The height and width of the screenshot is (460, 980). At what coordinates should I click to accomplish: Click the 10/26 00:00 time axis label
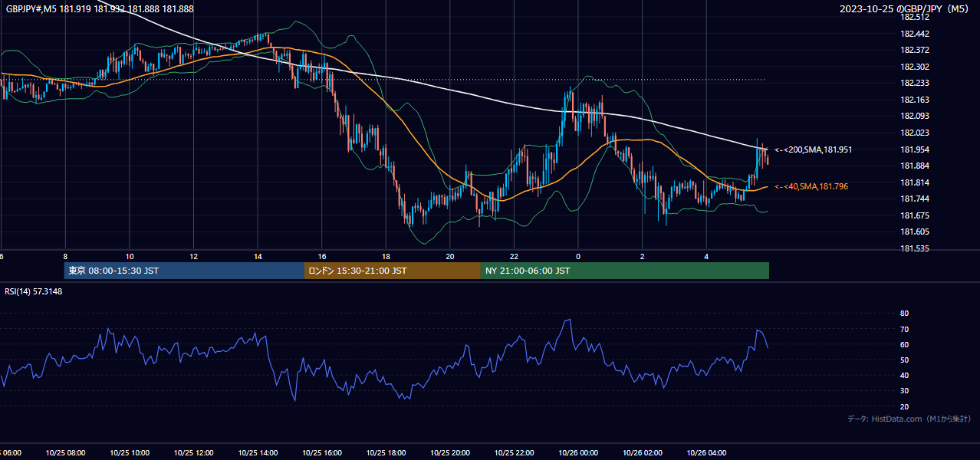[578, 453]
